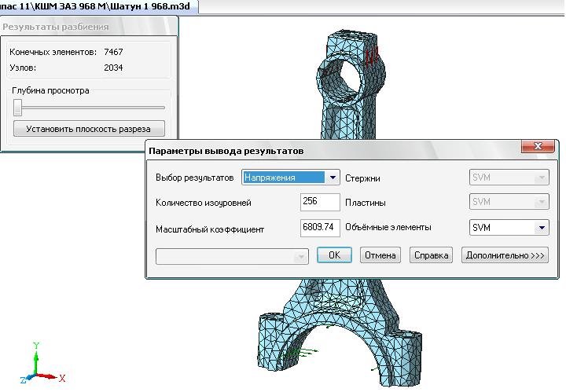Confirm with the OK button
Image resolution: width=566 pixels, height=392 pixels.
click(334, 255)
